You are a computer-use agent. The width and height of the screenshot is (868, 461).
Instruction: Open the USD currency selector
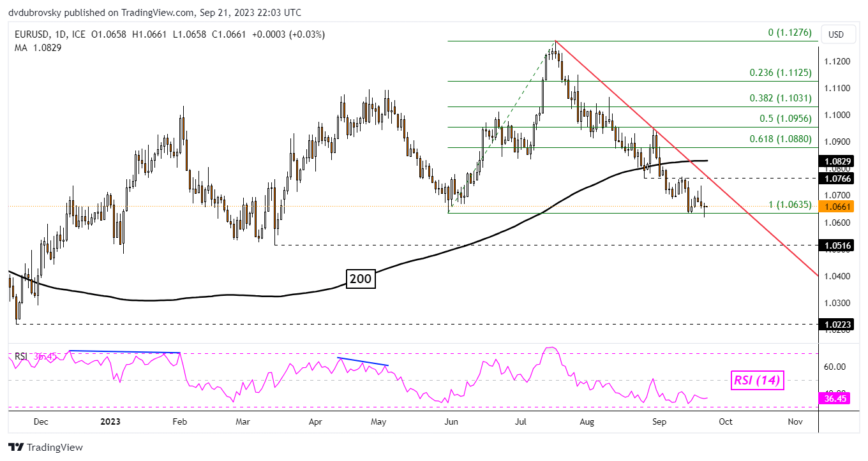click(836, 34)
